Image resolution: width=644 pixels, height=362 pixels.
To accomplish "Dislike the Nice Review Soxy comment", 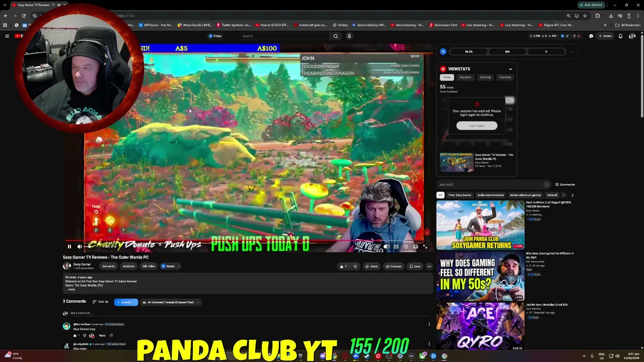I will (85, 335).
